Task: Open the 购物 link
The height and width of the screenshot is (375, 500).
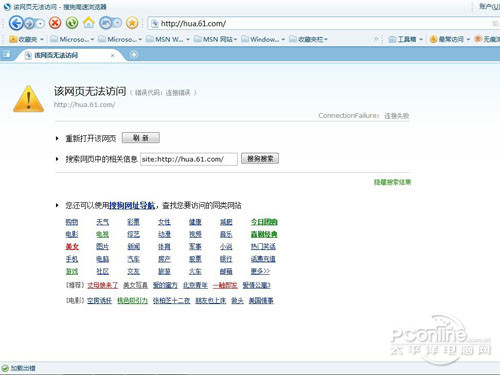Action: point(72,222)
